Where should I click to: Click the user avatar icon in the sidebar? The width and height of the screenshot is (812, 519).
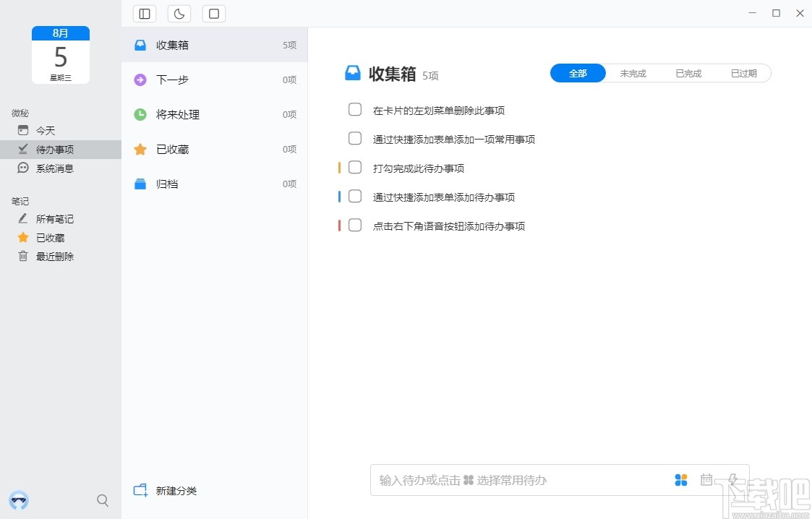tap(19, 500)
